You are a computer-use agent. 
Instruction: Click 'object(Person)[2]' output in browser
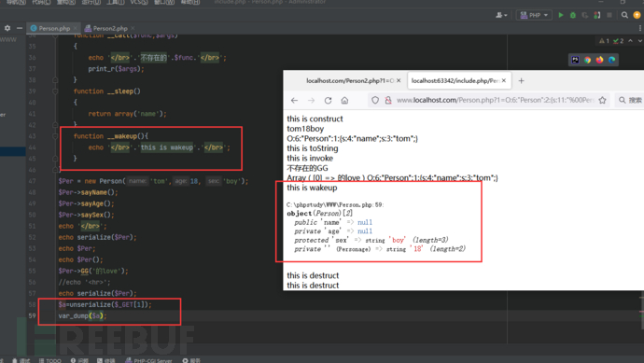coord(319,213)
